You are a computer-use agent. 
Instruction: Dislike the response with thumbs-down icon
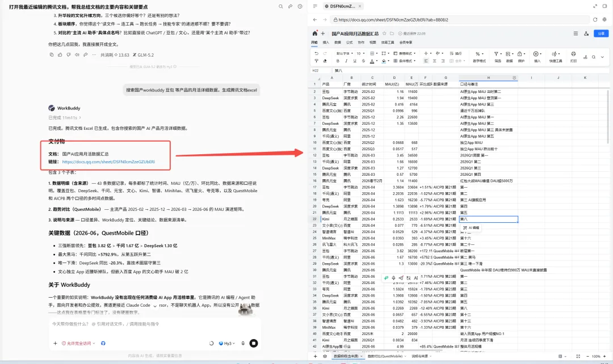(69, 54)
